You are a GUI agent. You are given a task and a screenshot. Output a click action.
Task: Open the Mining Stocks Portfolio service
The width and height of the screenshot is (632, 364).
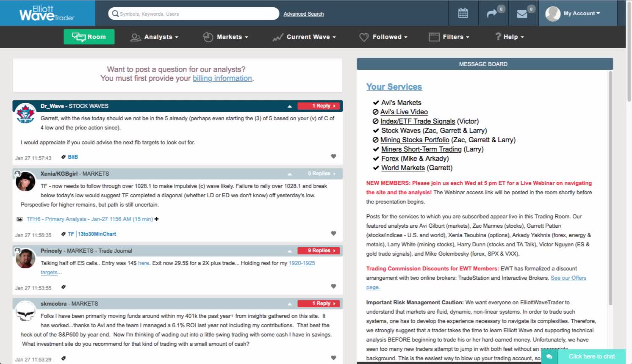pos(415,140)
